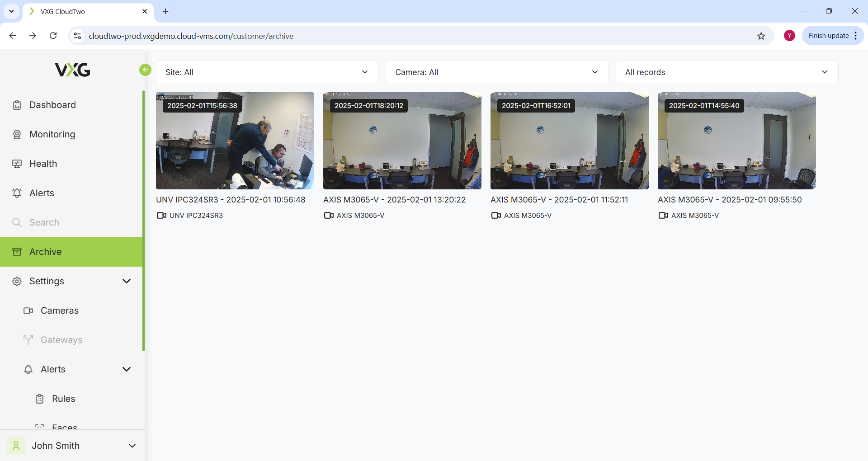This screenshot has width=868, height=461.
Task: Open AXIS M3065-V 2025-02-01 13:20:22 clip title
Action: click(394, 200)
